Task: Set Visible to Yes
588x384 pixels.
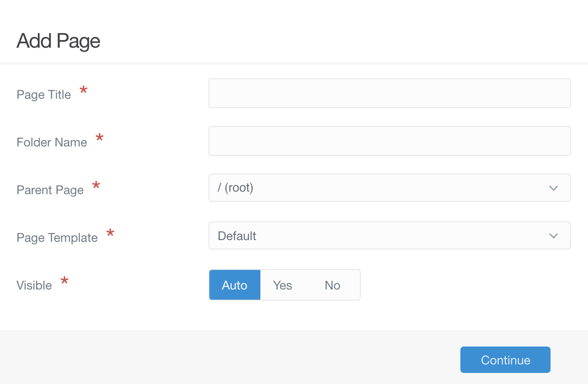Action: (283, 285)
